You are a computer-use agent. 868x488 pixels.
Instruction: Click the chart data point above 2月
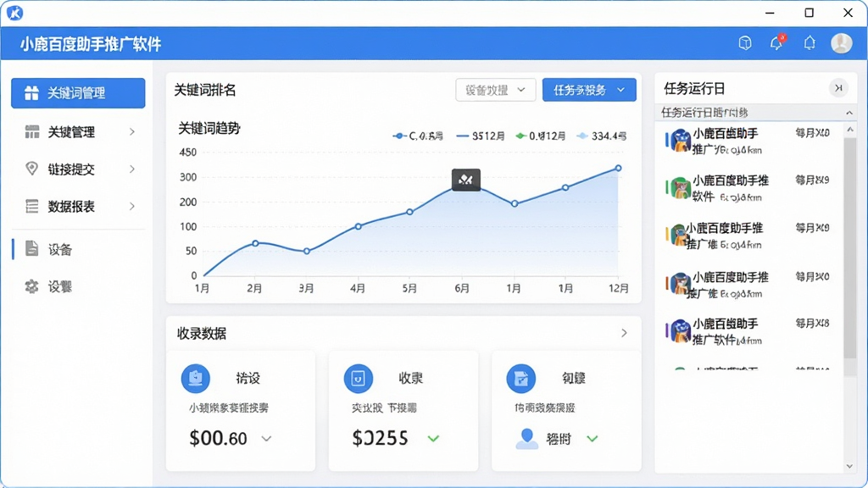255,243
